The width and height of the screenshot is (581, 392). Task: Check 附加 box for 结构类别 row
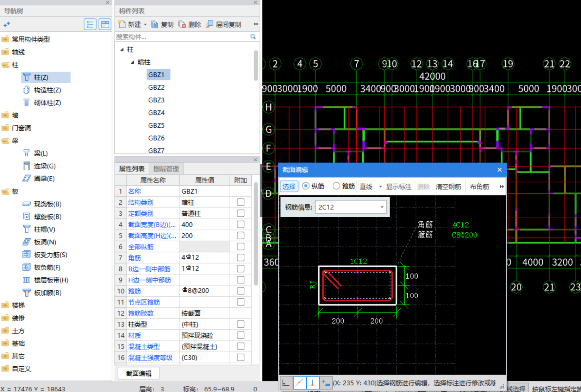[240, 202]
